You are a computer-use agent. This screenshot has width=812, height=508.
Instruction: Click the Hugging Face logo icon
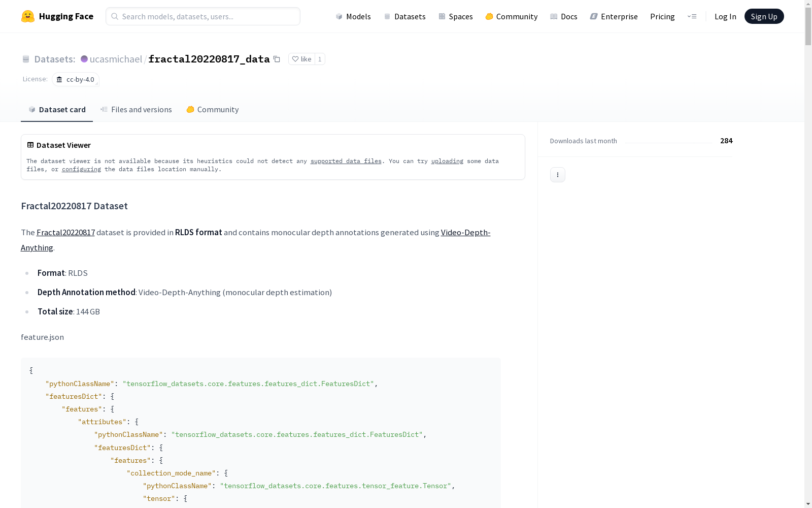coord(28,16)
